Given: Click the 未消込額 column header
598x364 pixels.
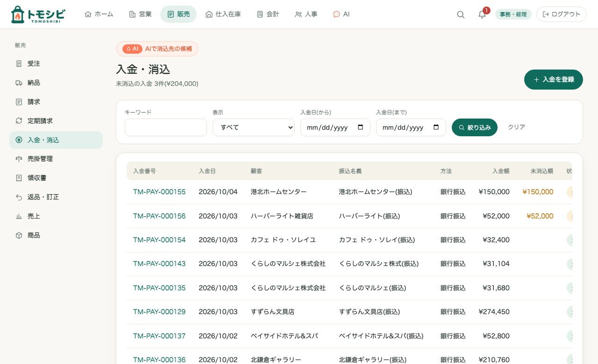Looking at the screenshot, I should pyautogui.click(x=541, y=171).
